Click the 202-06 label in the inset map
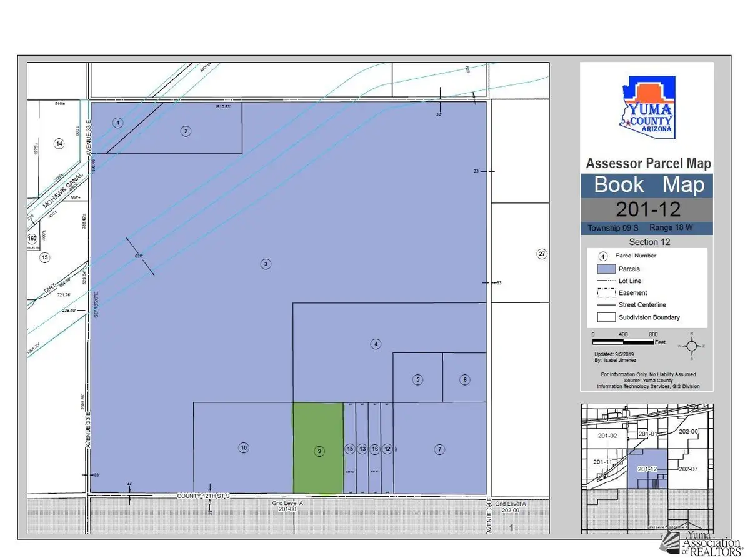The image size is (750, 560). pyautogui.click(x=688, y=432)
